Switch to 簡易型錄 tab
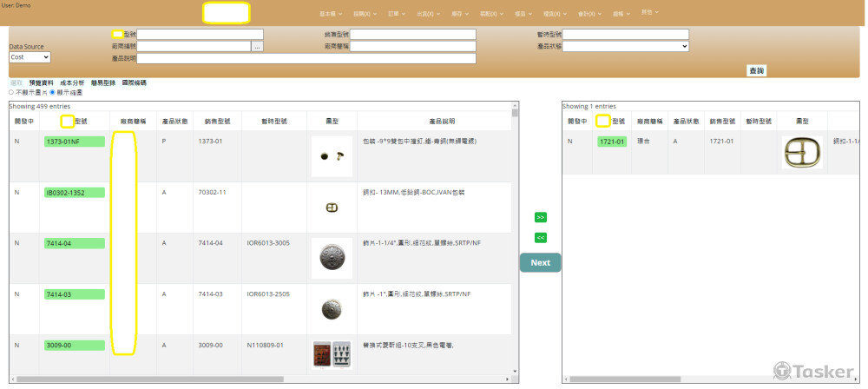Viewport: 868px width, 389px height. tap(103, 82)
